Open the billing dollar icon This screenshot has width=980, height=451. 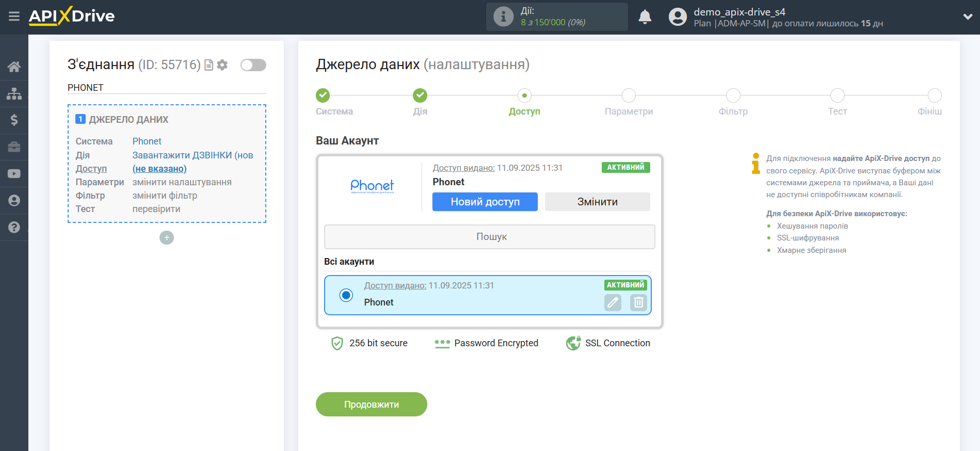(x=14, y=120)
